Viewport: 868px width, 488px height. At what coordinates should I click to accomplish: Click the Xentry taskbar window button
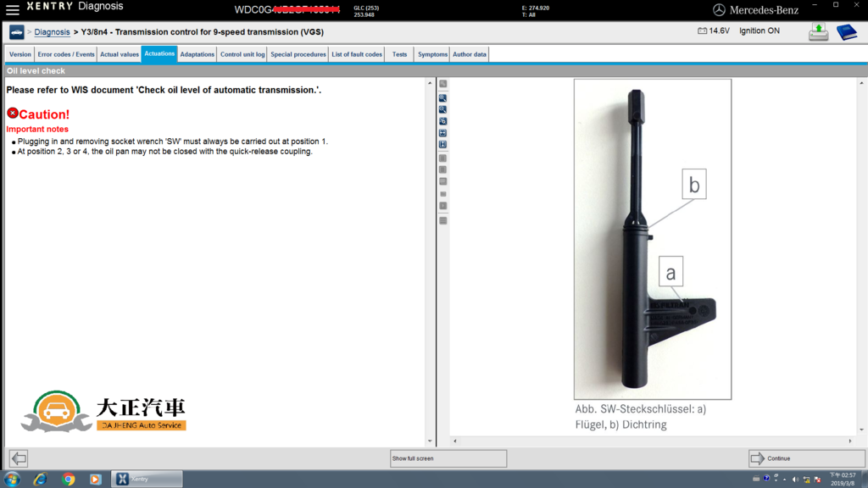(x=147, y=479)
